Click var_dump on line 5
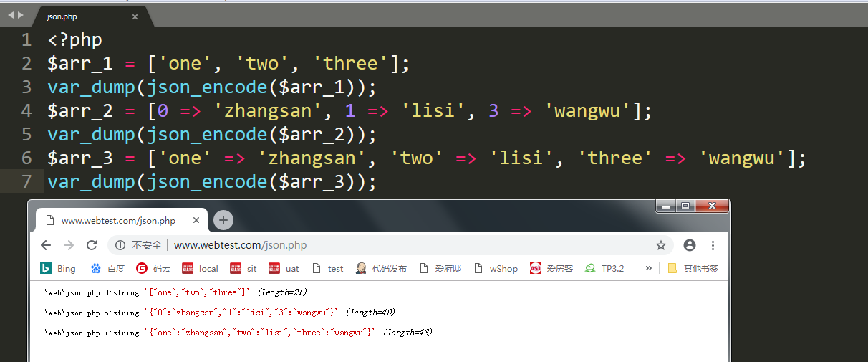The image size is (868, 362). [92, 135]
